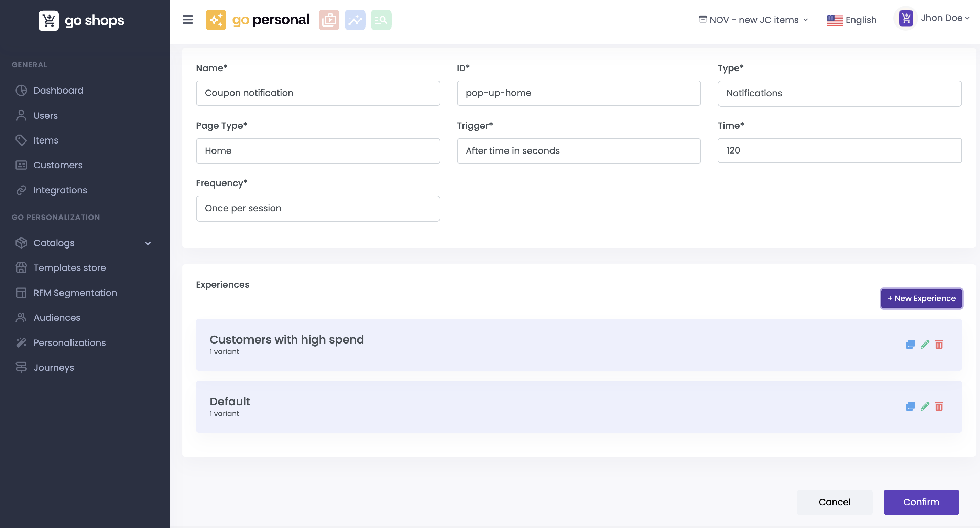
Task: Open the blue analytics chart app icon
Action: 355,20
